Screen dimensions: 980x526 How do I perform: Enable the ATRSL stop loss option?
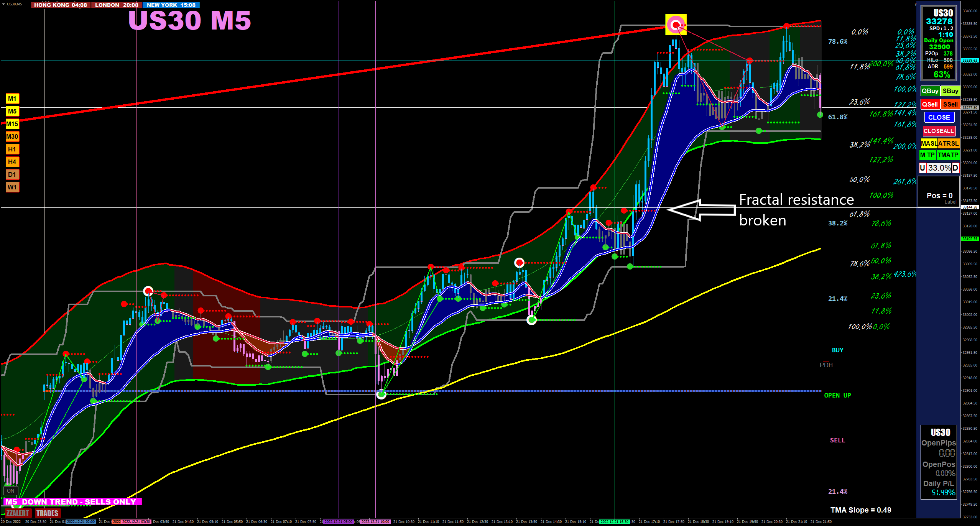point(949,143)
